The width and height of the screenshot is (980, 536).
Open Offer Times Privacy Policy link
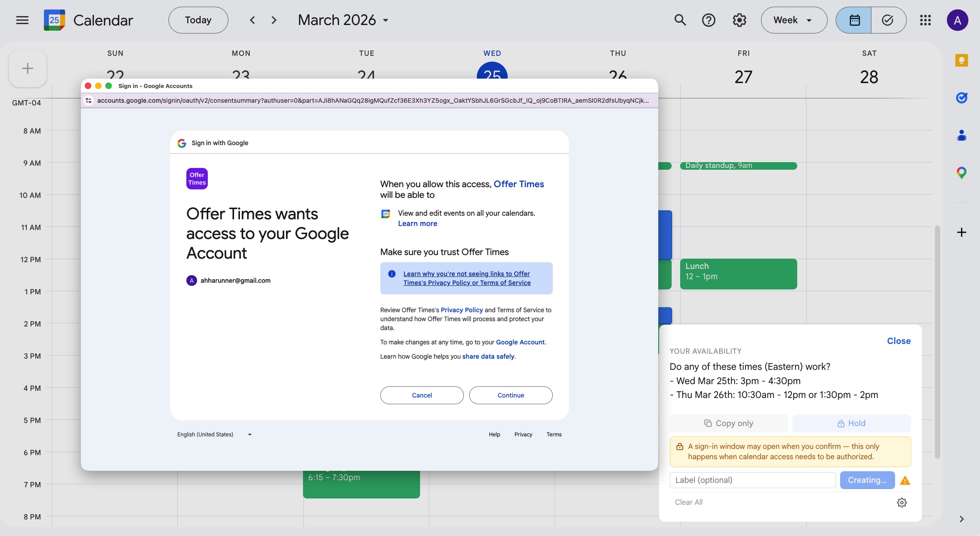(462, 310)
